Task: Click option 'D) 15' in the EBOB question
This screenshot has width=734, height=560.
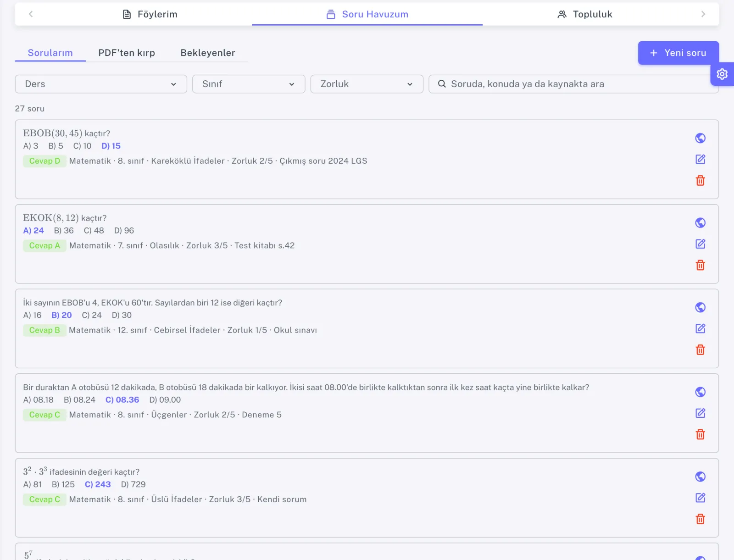Action: point(111,146)
